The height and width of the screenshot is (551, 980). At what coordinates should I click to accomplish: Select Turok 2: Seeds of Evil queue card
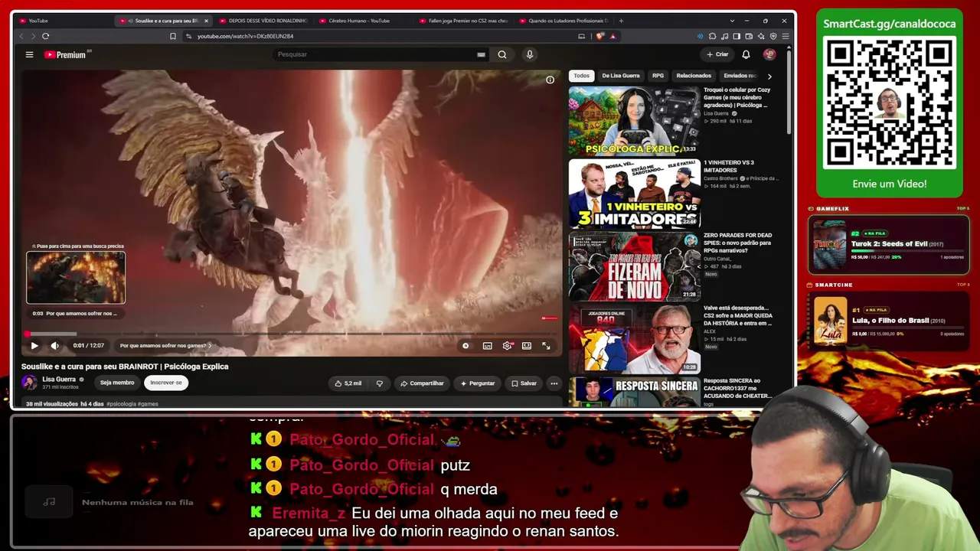[889, 244]
